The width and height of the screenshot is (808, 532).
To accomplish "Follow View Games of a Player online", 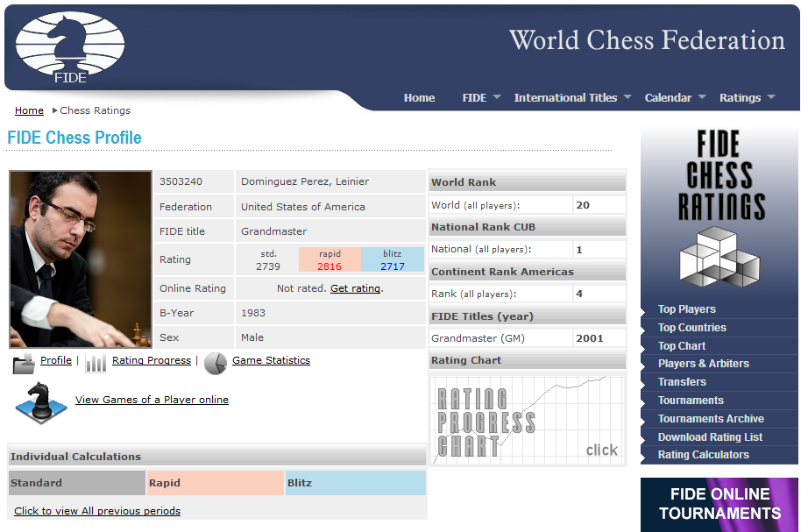I will click(x=152, y=400).
